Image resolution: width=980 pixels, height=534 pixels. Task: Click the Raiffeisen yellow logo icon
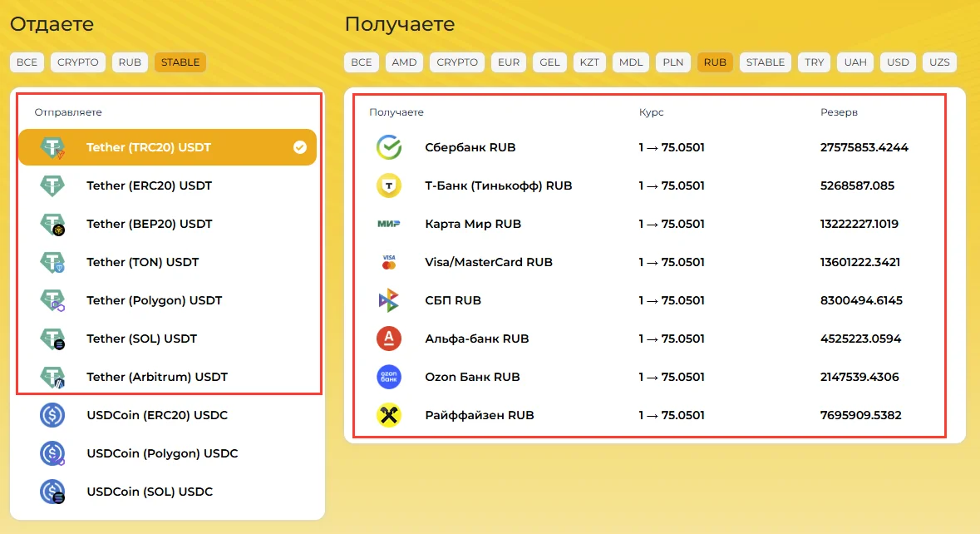[389, 415]
